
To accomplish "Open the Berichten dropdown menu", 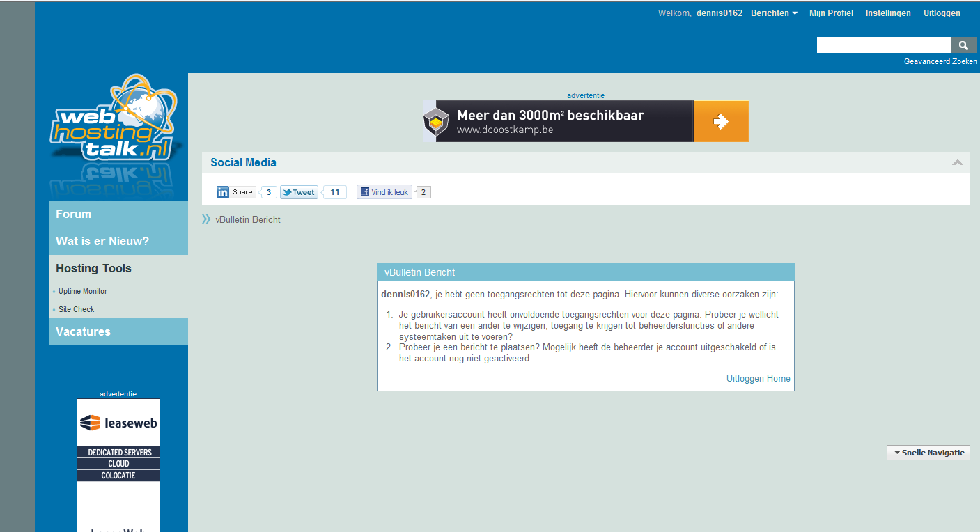I will click(x=774, y=13).
